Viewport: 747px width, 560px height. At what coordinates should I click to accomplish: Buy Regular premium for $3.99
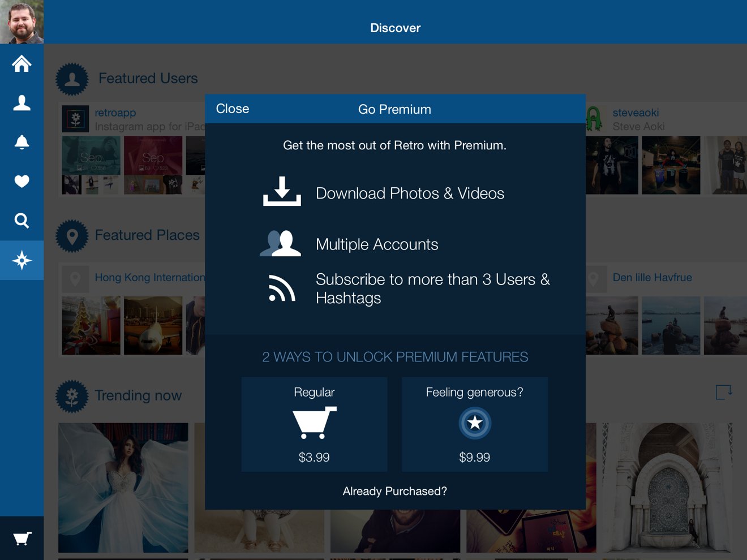click(314, 424)
